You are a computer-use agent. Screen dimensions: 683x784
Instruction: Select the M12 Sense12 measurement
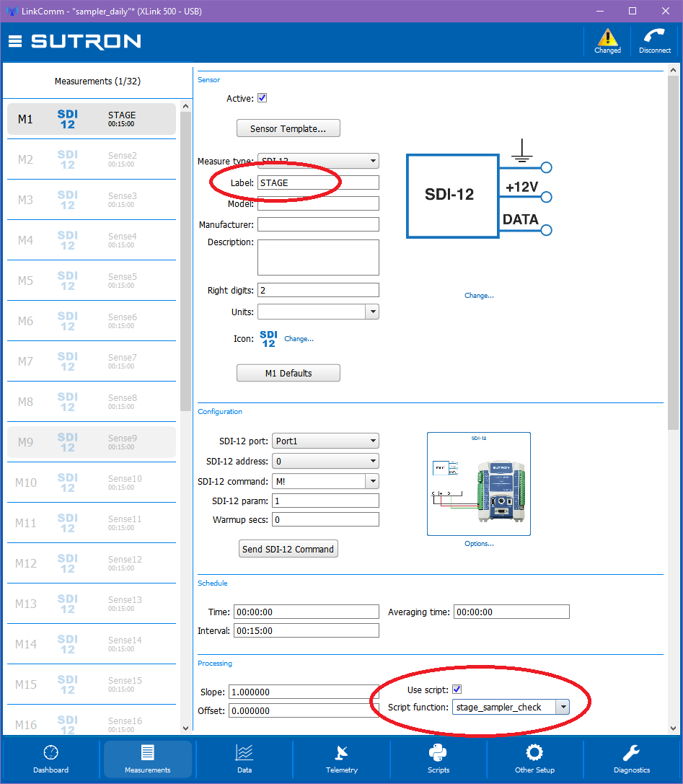[x=92, y=563]
